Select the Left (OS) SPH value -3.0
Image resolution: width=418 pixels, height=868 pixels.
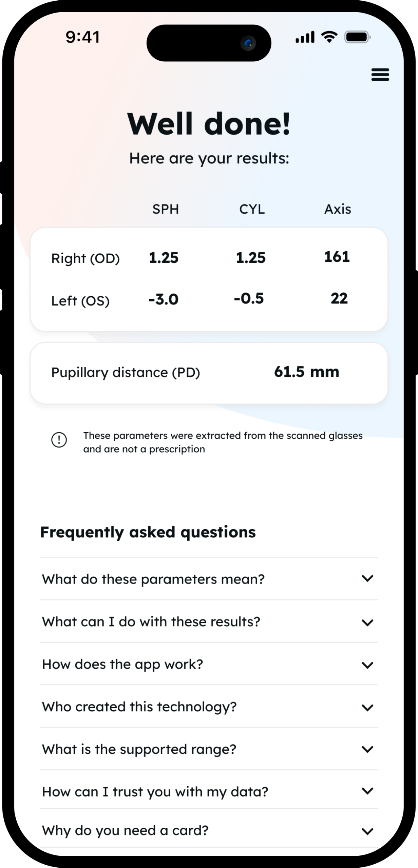(x=164, y=299)
